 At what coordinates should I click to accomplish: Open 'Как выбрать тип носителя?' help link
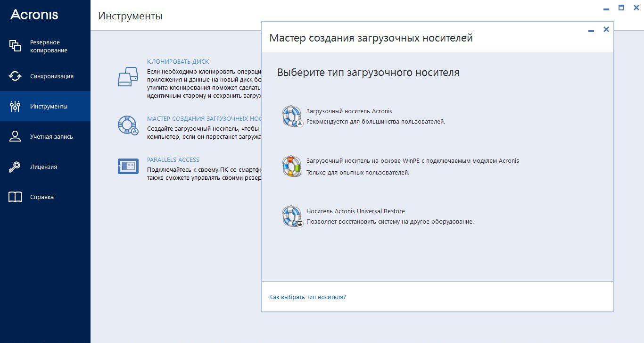pyautogui.click(x=307, y=297)
